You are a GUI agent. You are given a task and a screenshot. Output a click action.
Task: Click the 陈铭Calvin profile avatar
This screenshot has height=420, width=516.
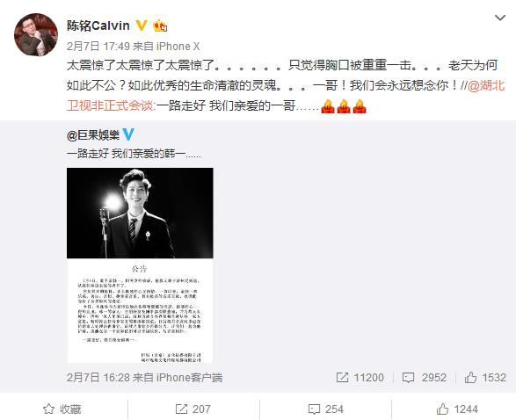point(36,34)
